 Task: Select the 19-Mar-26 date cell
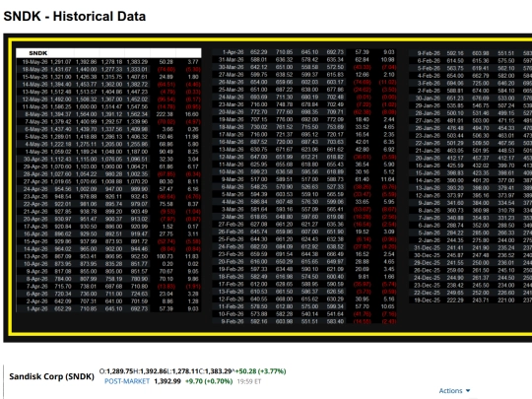coord(232,119)
